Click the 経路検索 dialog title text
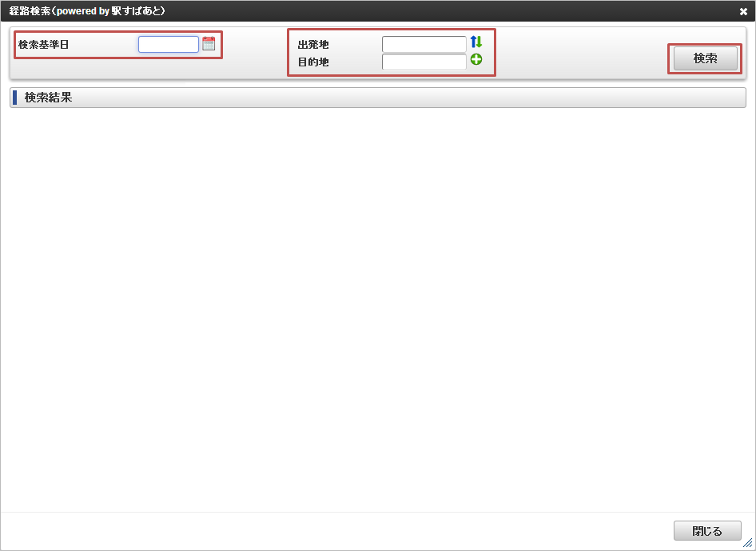The width and height of the screenshot is (756, 551). [x=87, y=10]
